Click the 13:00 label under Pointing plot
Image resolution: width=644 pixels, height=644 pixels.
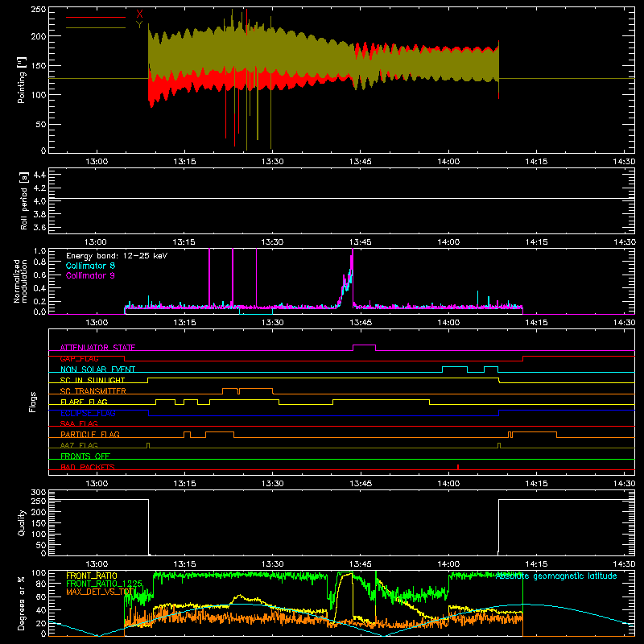(x=97, y=162)
